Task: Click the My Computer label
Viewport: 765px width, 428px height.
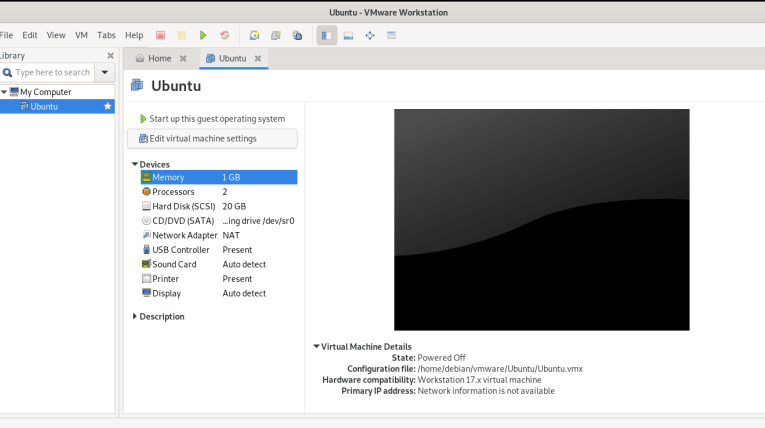Action: [x=45, y=92]
